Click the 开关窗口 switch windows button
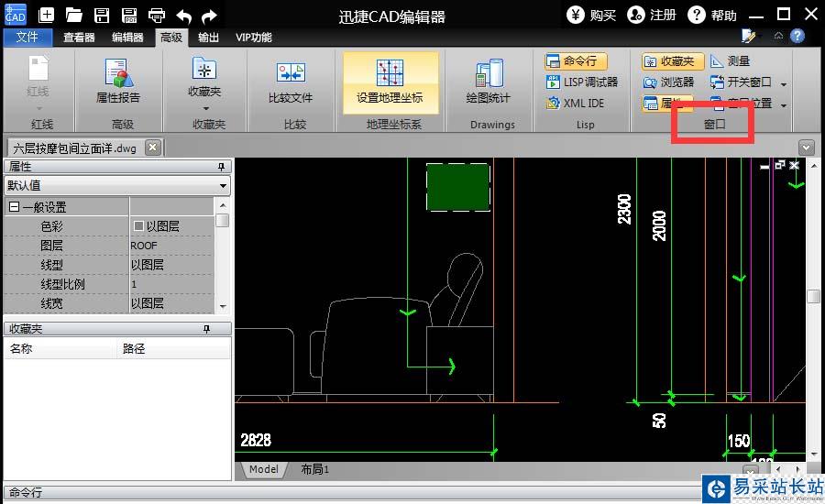 tap(741, 82)
